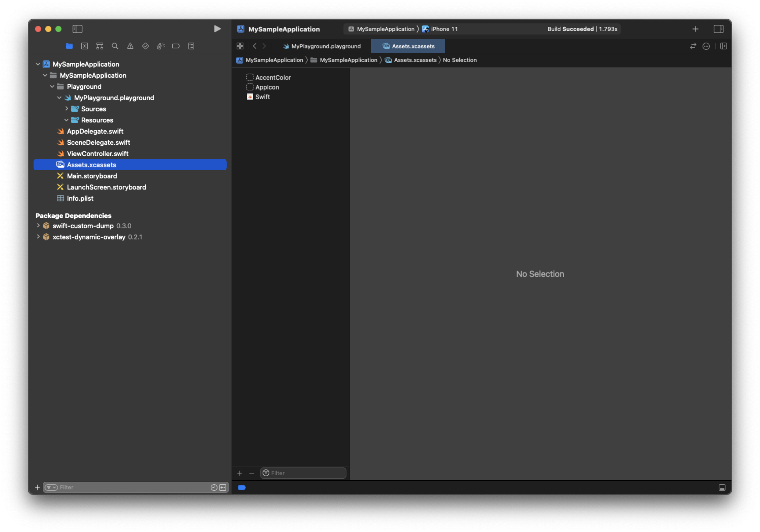The image size is (760, 532).
Task: Remove asset with minus button
Action: tap(251, 473)
